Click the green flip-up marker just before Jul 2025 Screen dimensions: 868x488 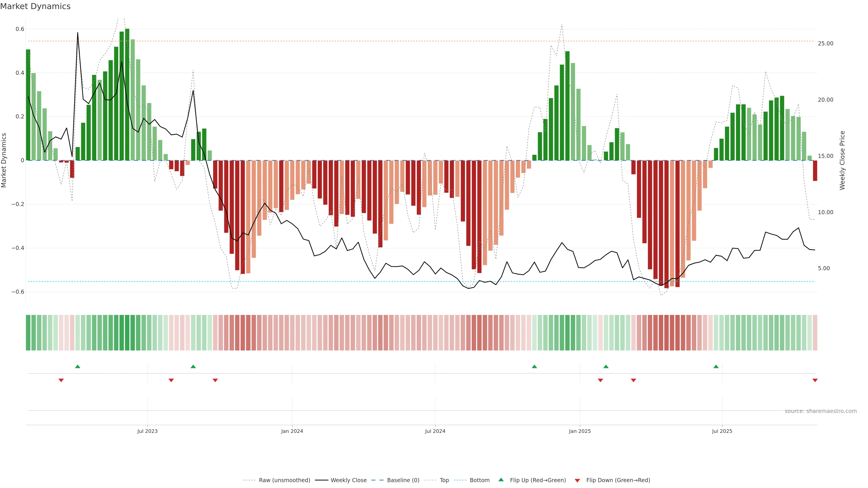click(x=716, y=366)
